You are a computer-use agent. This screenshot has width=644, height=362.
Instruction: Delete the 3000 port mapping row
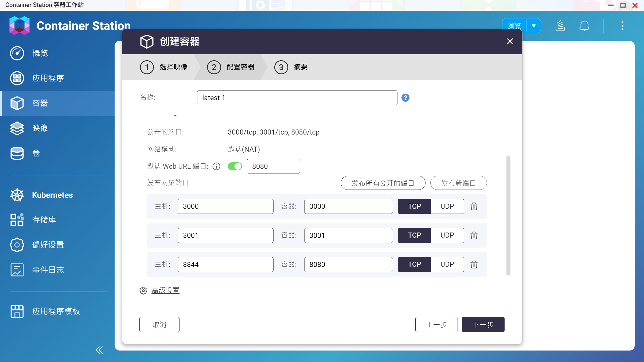click(x=474, y=206)
